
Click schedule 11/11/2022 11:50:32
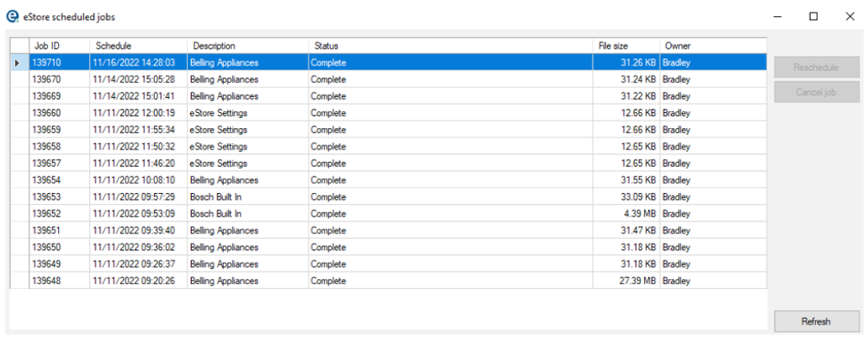click(x=138, y=147)
